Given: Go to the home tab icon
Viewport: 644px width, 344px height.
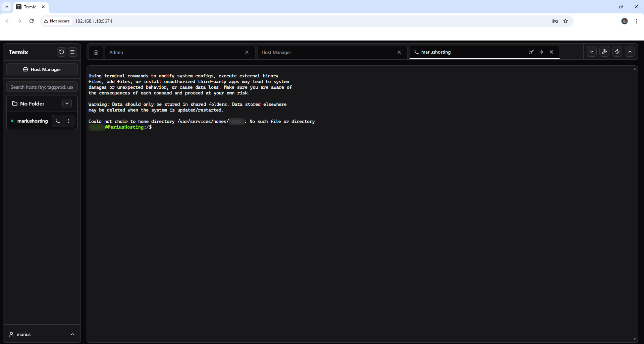Looking at the screenshot, I should tap(96, 52).
